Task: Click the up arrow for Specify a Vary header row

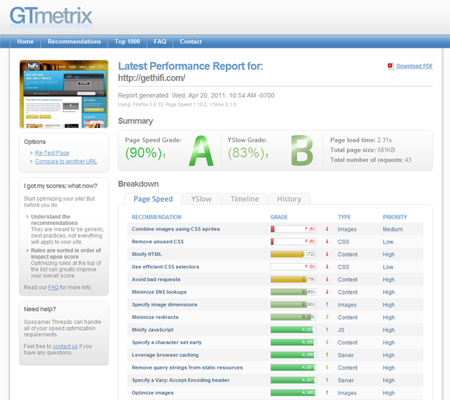Action: pos(327,380)
